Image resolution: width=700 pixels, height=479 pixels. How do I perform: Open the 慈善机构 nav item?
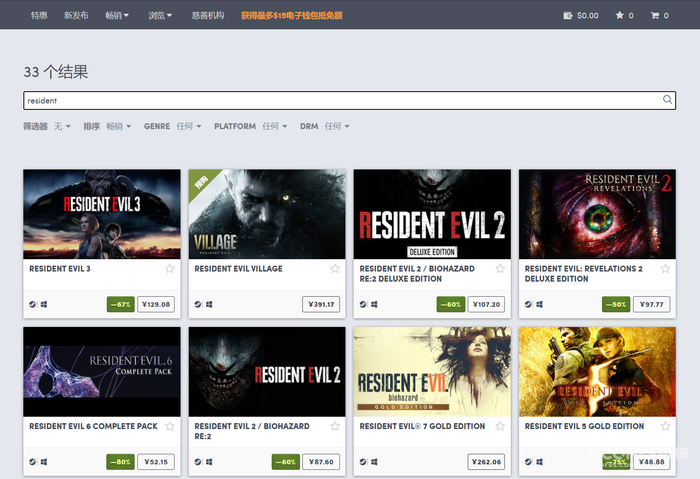tap(208, 16)
